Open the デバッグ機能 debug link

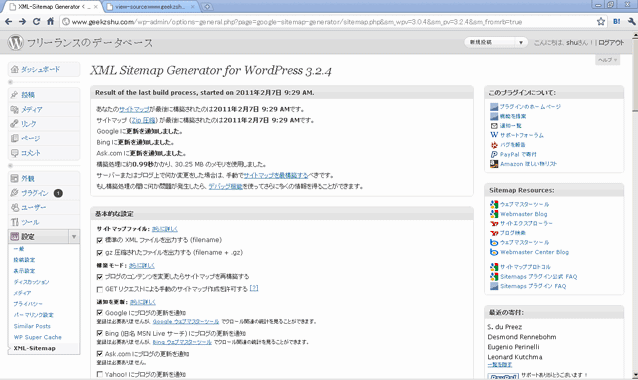225,186
